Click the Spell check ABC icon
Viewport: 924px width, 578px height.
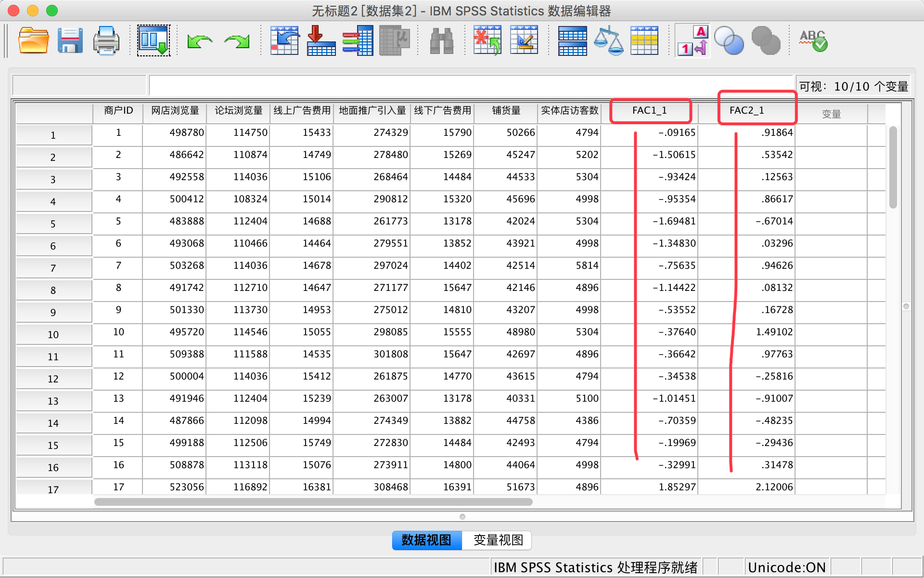[x=813, y=40]
